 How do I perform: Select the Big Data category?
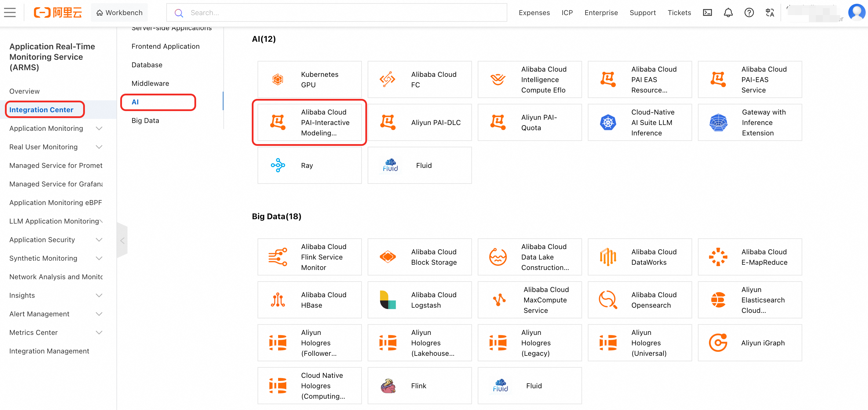coord(145,120)
